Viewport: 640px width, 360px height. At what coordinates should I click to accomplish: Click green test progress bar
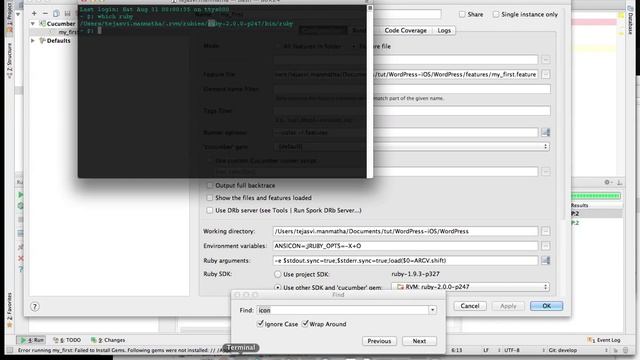[x=596, y=196]
